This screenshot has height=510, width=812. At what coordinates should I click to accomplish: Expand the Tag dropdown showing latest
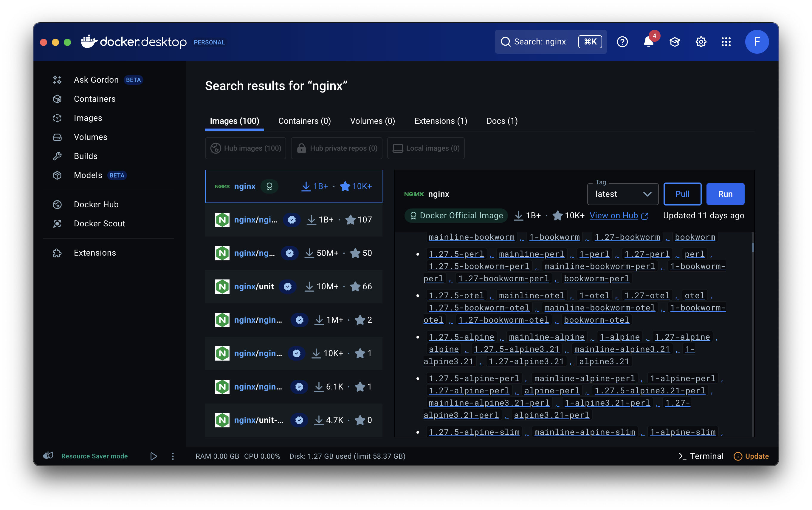623,194
